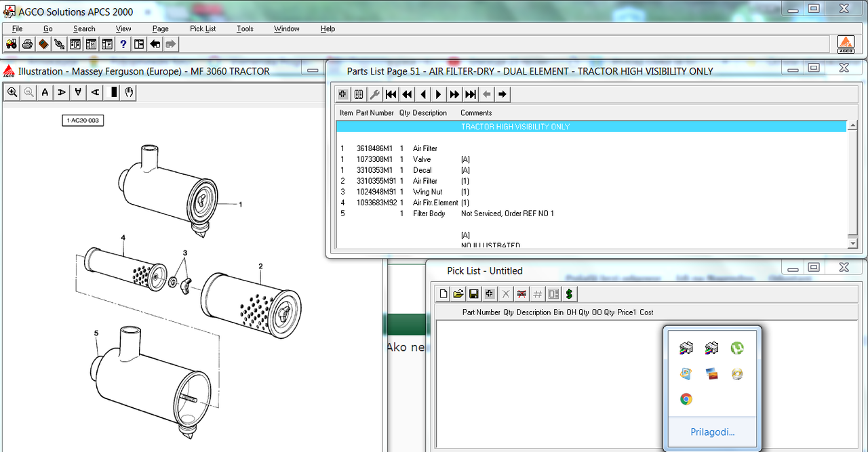Click the Prilagodi... link in tray popup

pos(712,432)
